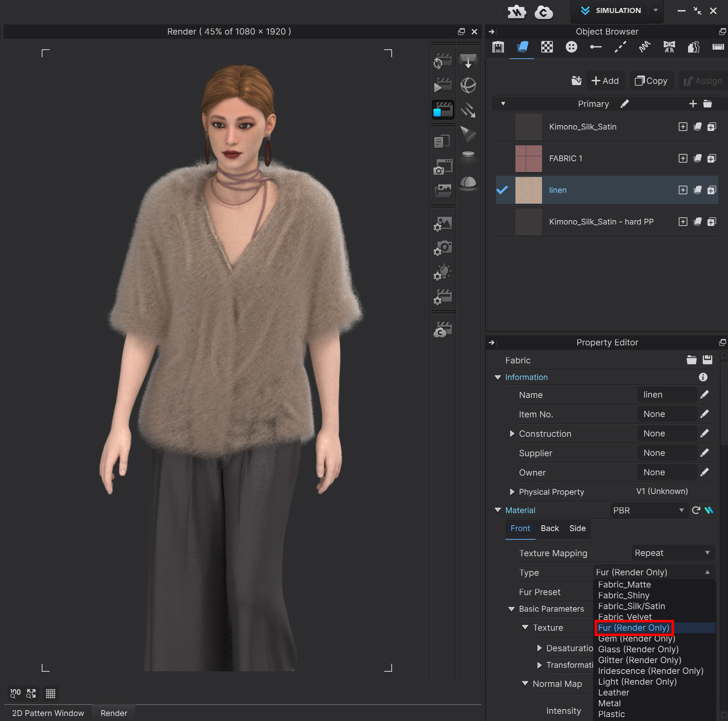Open the Texture Mapping dropdown

click(x=673, y=553)
